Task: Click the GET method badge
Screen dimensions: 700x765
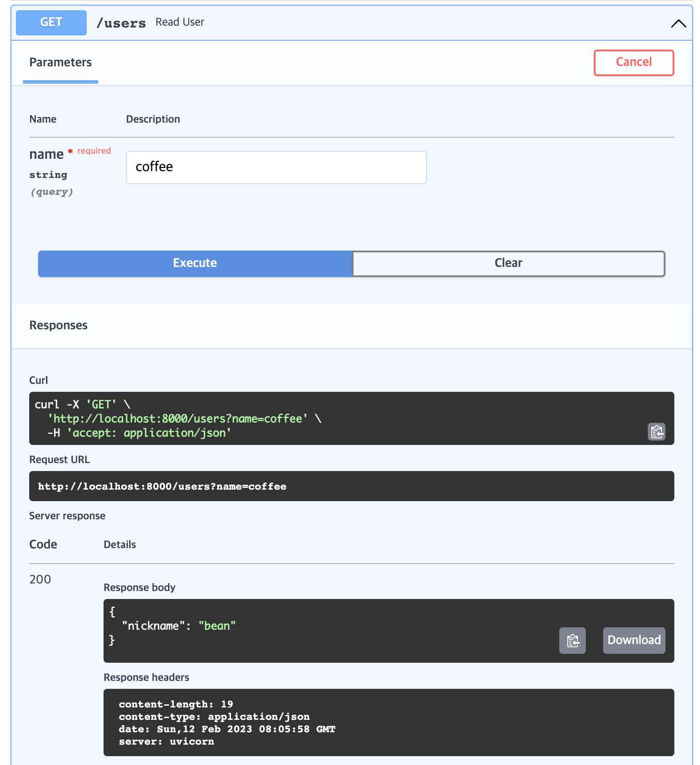Action: tap(51, 23)
